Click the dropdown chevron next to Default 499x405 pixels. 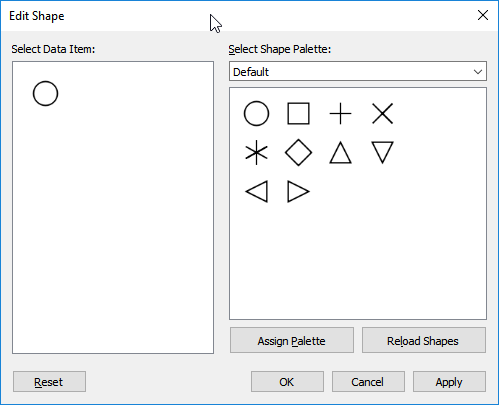tap(478, 72)
